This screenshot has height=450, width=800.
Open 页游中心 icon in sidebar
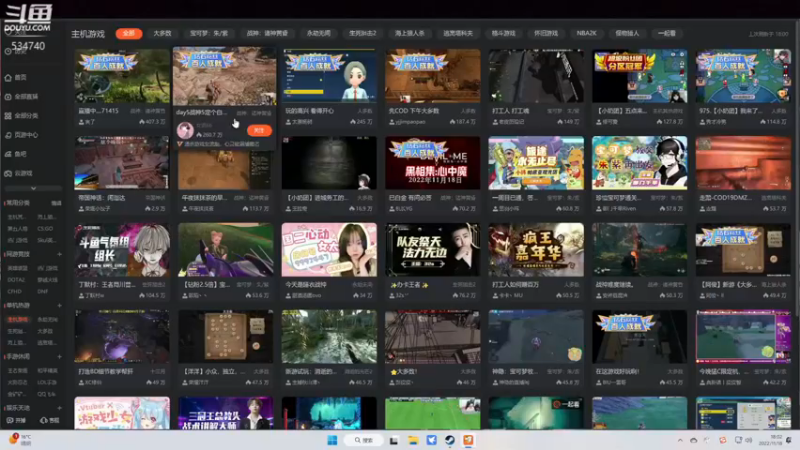(x=8, y=135)
